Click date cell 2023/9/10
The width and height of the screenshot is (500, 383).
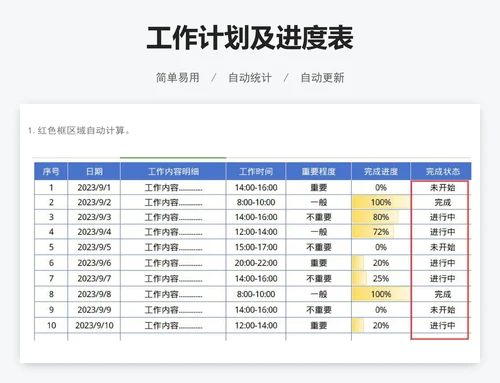(94, 325)
